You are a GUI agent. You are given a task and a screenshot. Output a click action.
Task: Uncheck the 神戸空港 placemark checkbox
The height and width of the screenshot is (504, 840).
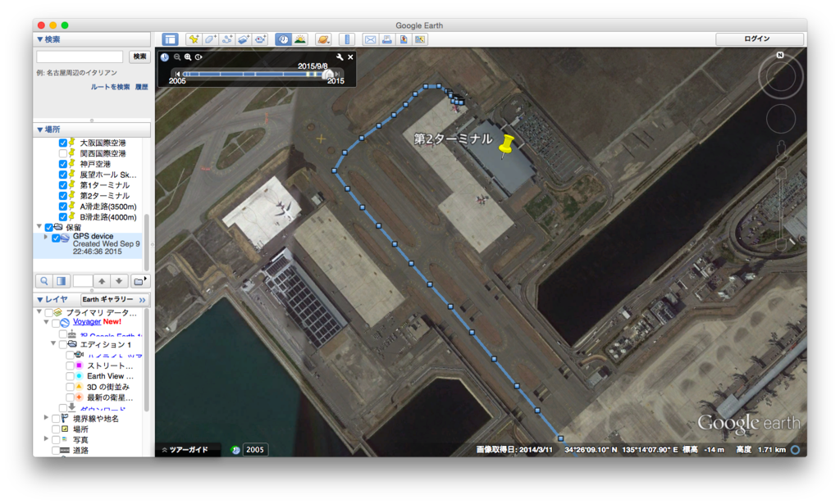coord(62,164)
